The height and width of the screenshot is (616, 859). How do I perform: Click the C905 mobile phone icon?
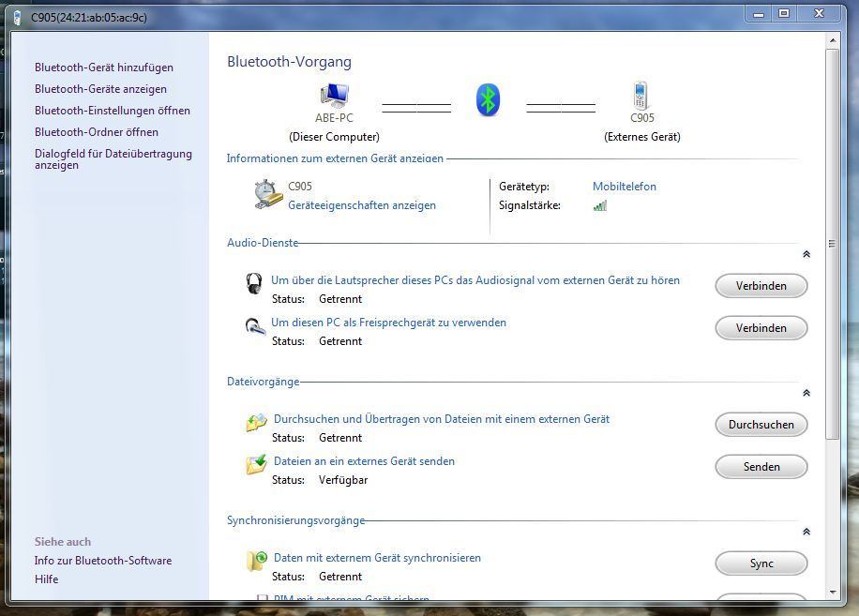tap(640, 96)
